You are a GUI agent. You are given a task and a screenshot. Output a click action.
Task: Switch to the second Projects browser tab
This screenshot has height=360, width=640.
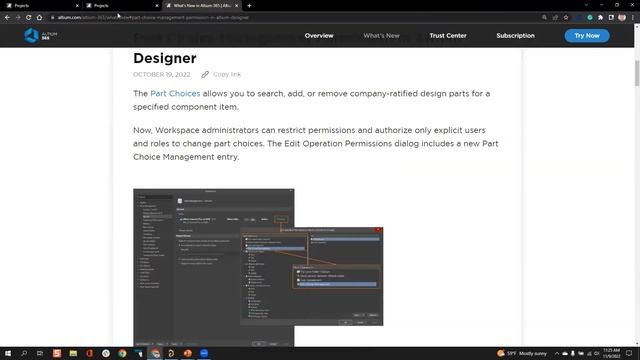121,6
